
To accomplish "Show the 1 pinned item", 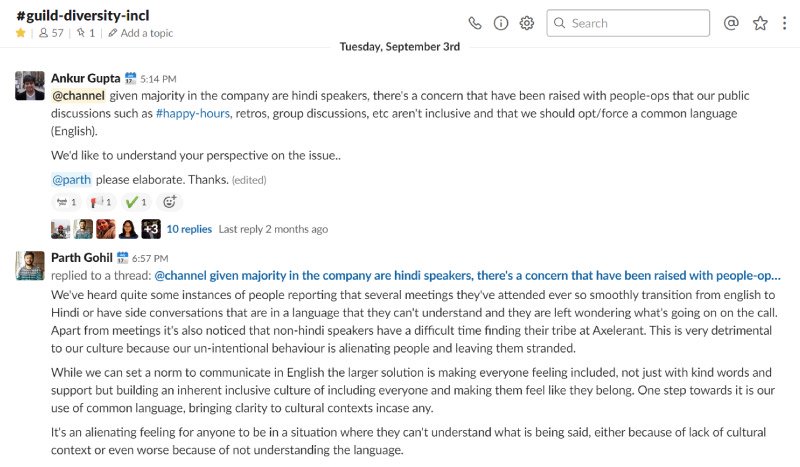I will [x=86, y=33].
